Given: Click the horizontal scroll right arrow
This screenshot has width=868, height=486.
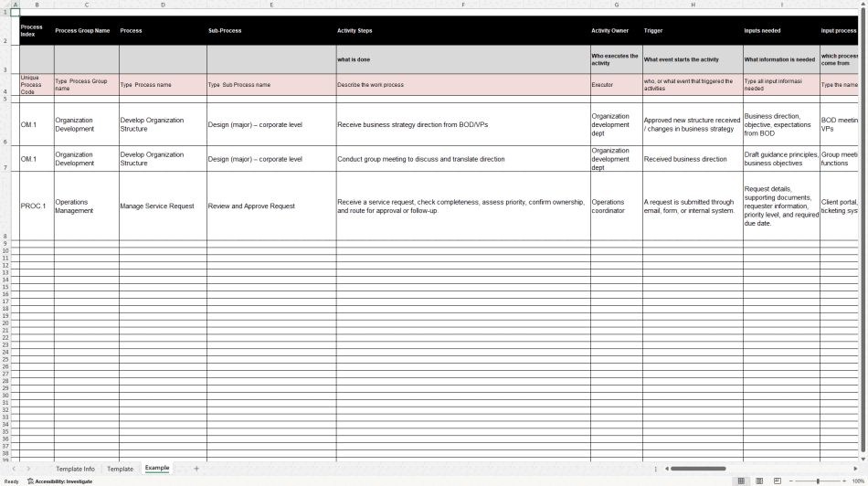Looking at the screenshot, I should [855, 469].
